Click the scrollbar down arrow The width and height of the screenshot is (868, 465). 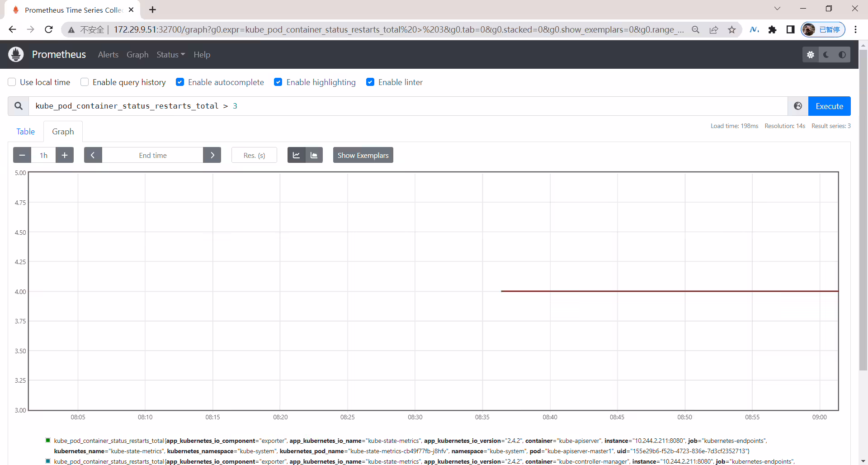point(863,461)
